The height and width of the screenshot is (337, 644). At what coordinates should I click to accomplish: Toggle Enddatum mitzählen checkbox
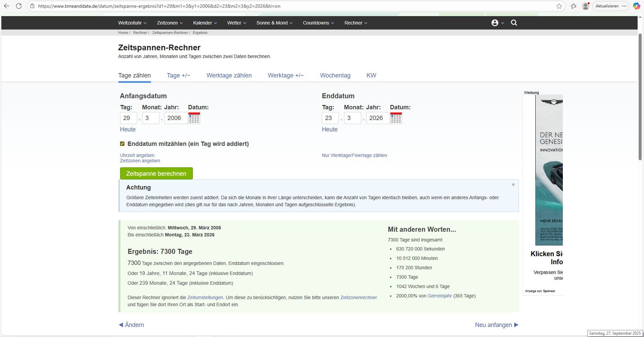coord(122,144)
